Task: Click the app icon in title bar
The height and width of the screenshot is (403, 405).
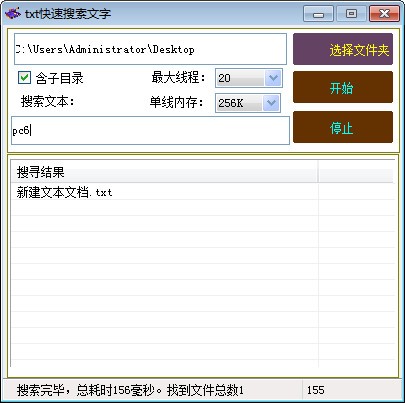Action: pos(13,14)
